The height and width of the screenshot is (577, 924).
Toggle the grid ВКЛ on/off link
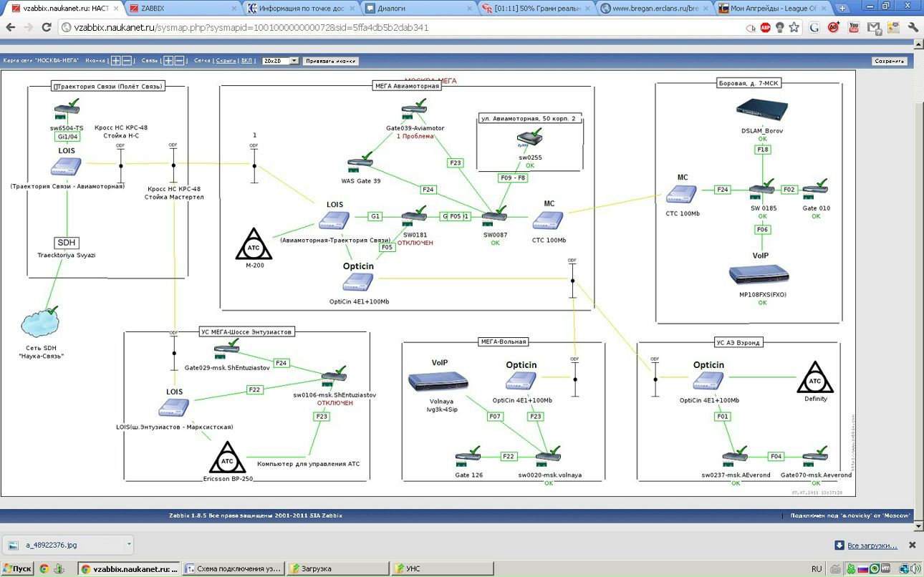point(246,61)
